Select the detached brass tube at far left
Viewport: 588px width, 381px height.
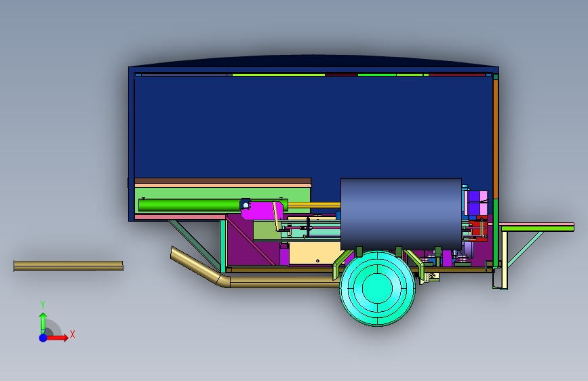click(x=68, y=266)
